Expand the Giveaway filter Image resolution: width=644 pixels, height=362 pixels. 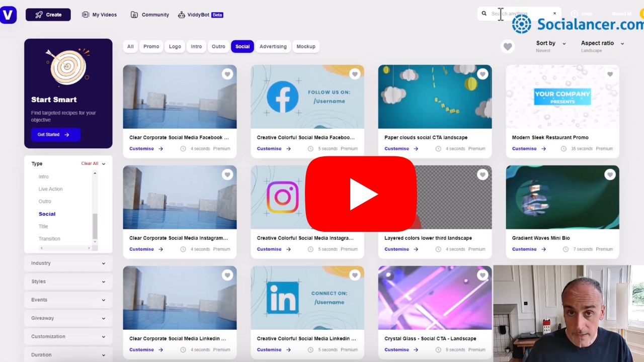point(68,318)
